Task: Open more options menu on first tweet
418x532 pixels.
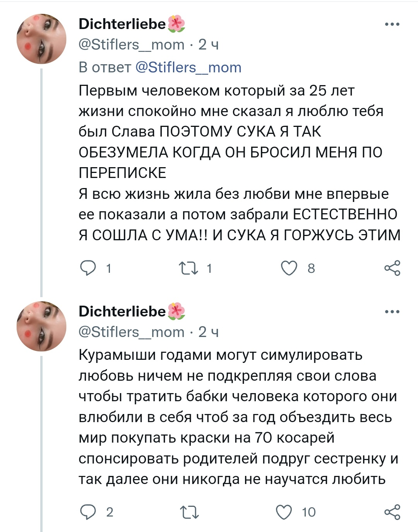Action: 392,24
